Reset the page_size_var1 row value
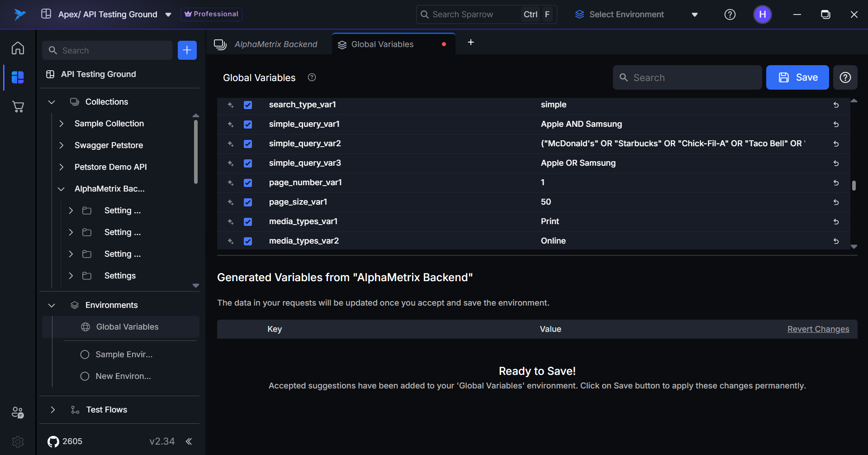 tap(836, 202)
